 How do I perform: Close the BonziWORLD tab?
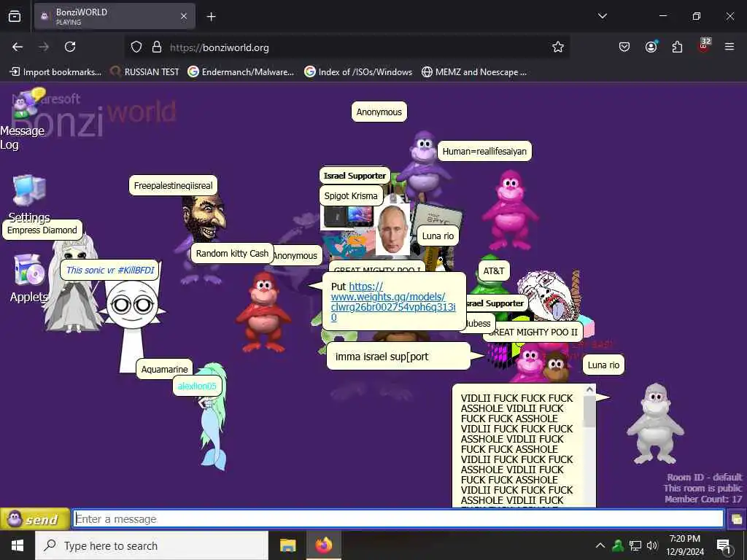(184, 17)
